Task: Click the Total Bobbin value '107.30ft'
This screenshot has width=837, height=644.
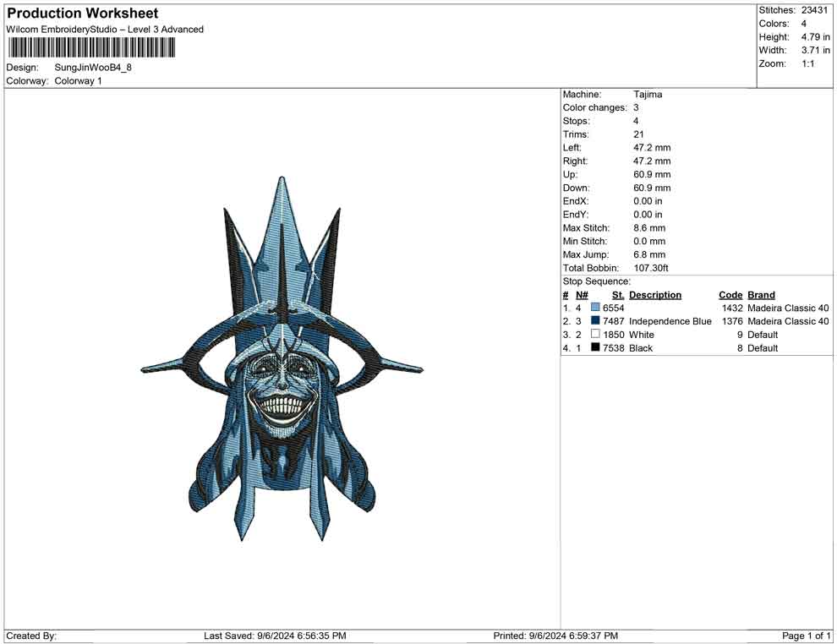Action: coord(651,267)
